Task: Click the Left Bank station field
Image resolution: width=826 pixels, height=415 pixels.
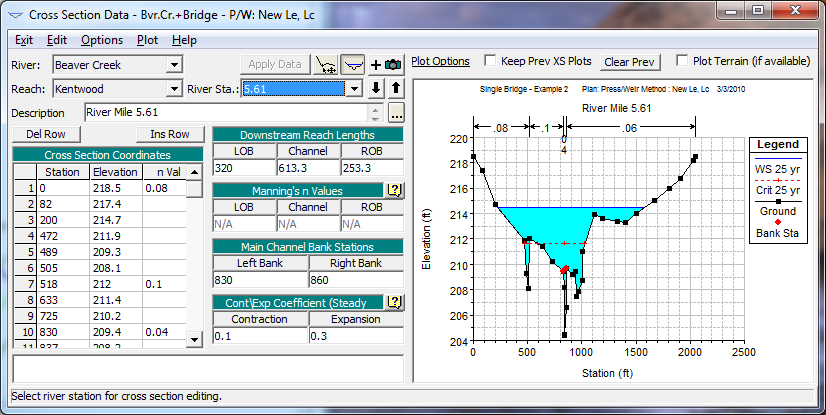Action: (260, 281)
